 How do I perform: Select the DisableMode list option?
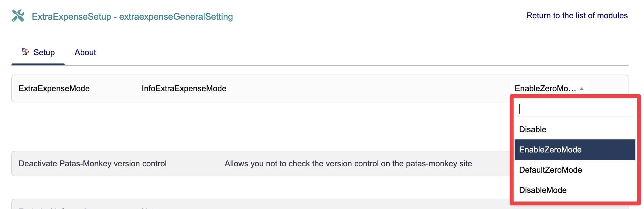(543, 190)
